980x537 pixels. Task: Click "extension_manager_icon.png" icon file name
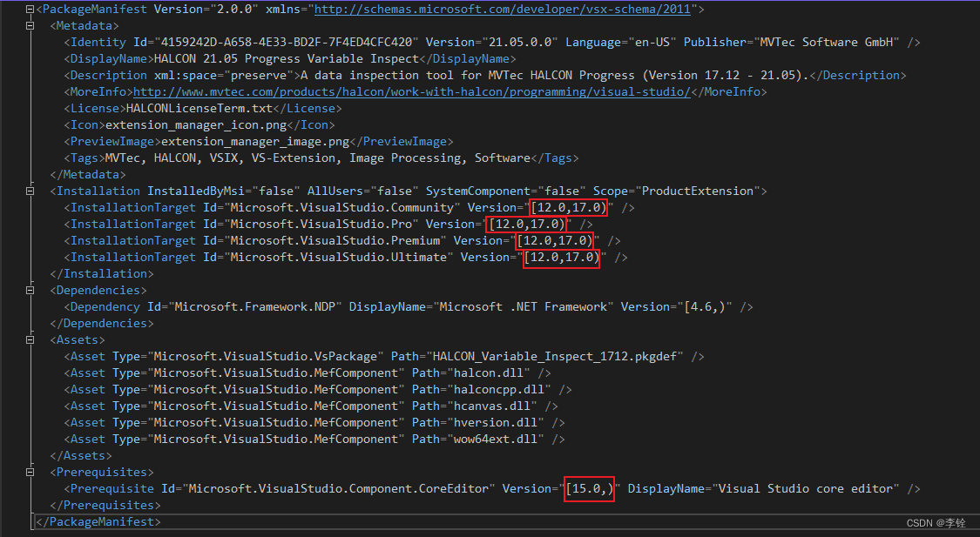(x=196, y=124)
